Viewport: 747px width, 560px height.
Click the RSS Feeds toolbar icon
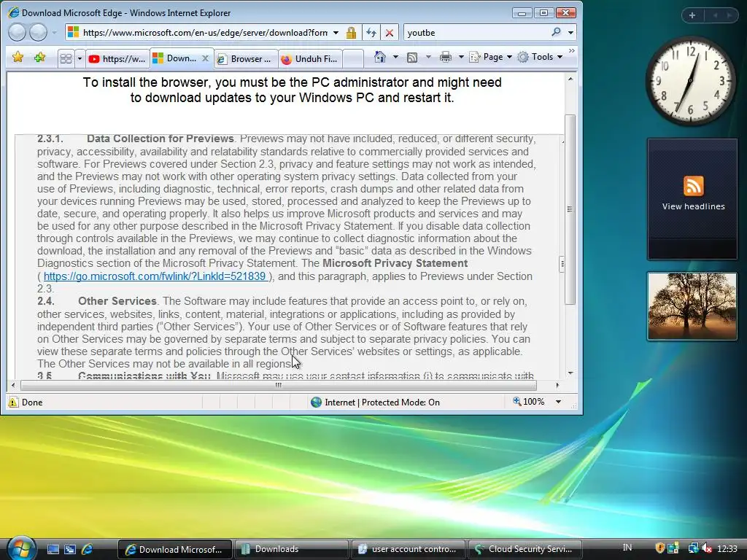(x=412, y=58)
